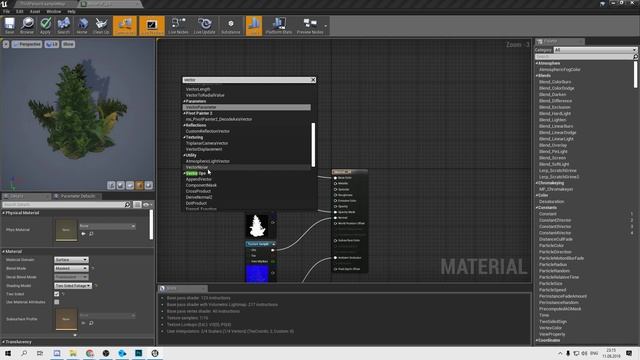The width and height of the screenshot is (640, 360).
Task: Expand the Translucency section
Action: (x=4, y=342)
